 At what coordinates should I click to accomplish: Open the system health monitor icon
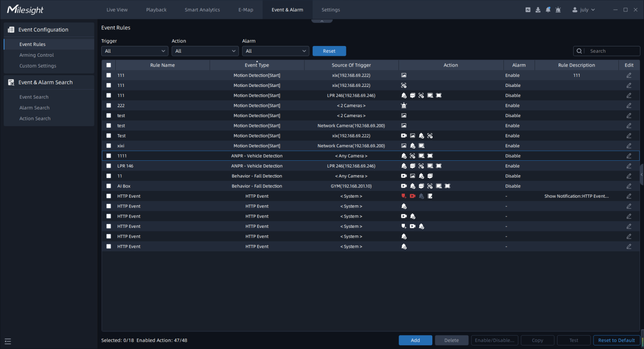pyautogui.click(x=528, y=10)
